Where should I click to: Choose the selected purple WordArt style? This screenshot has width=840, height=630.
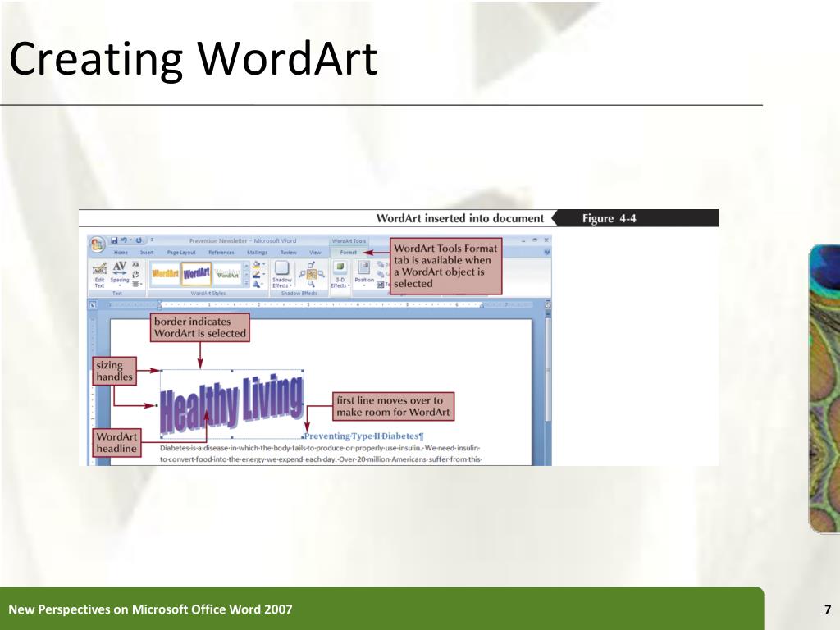pyautogui.click(x=196, y=274)
